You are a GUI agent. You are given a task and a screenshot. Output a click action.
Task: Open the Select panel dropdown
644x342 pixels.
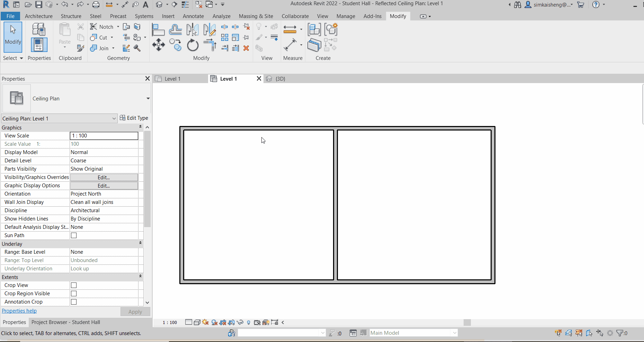[x=13, y=58]
